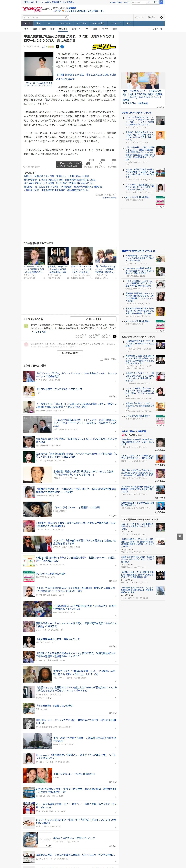
Task: Click ログイン link in header
Action: pyautogui.click(x=57, y=11)
